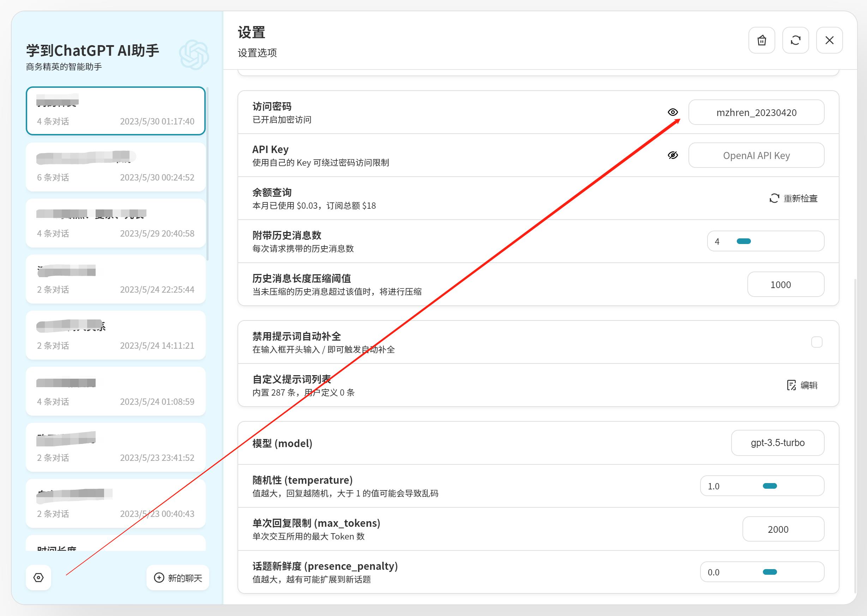The width and height of the screenshot is (867, 616).
Task: Click text 本月已使用 $0.03，订阅总额 $18
Action: pos(314,206)
